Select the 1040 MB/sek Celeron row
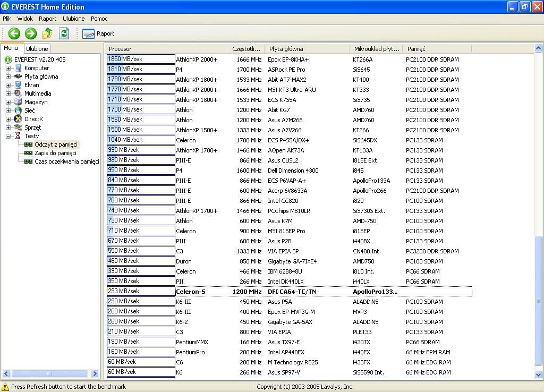This screenshot has height=392, width=544. [289, 140]
